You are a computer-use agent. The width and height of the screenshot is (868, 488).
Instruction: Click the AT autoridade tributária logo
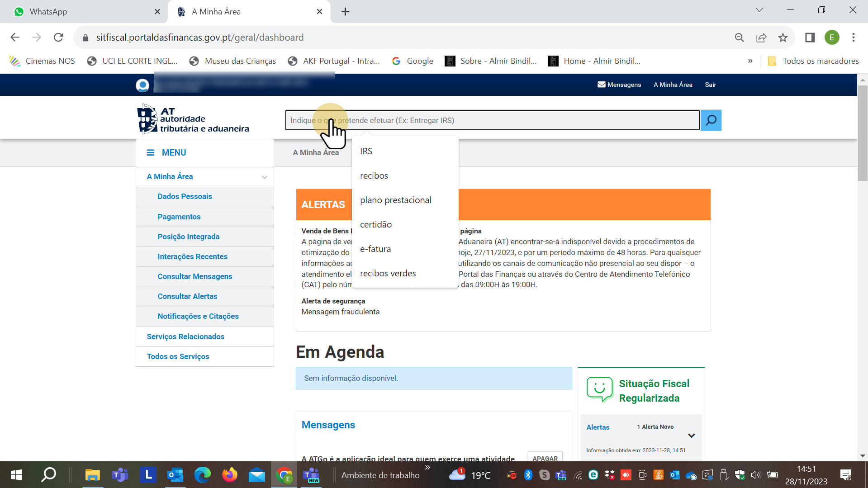coord(193,120)
